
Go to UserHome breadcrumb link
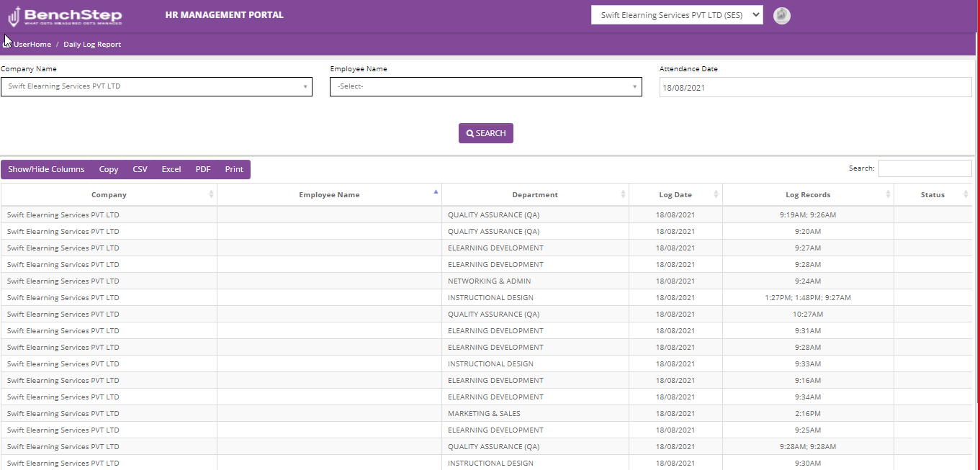pos(32,44)
